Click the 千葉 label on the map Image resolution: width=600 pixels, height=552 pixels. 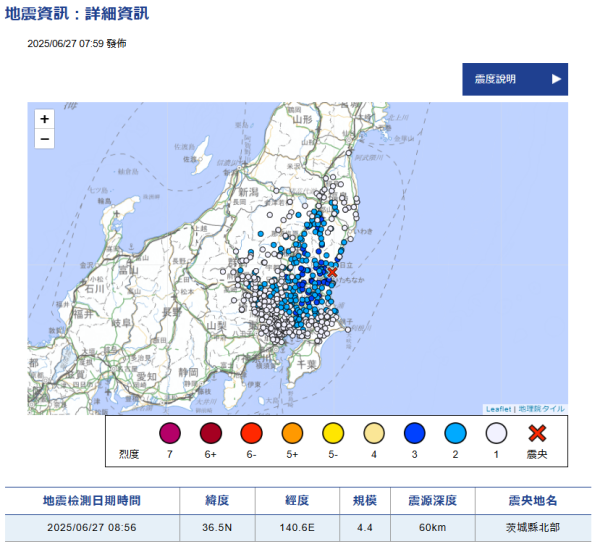coord(307,364)
